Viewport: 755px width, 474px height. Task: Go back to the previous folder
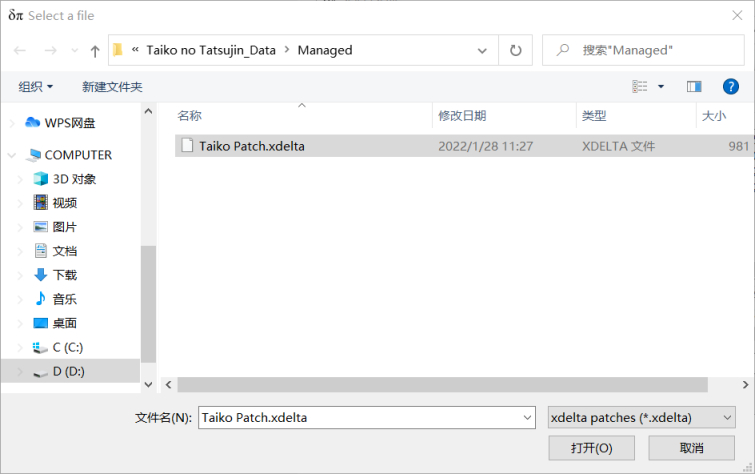(x=20, y=50)
